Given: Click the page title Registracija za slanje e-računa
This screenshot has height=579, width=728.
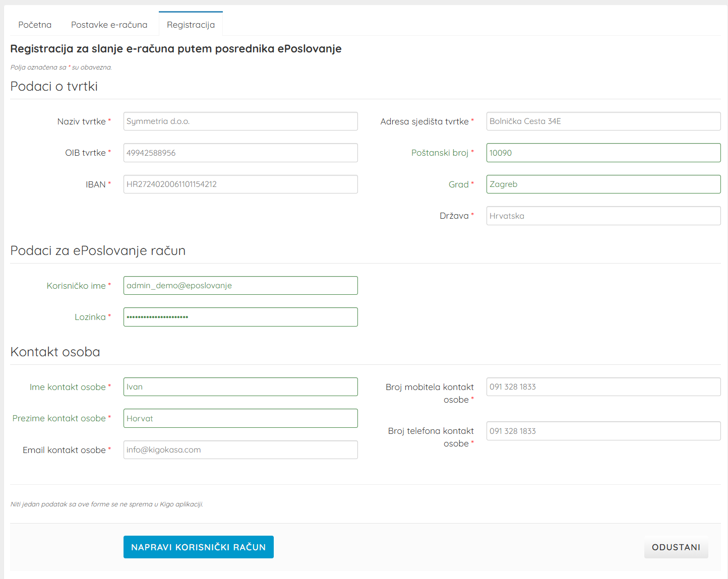Looking at the screenshot, I should point(176,49).
